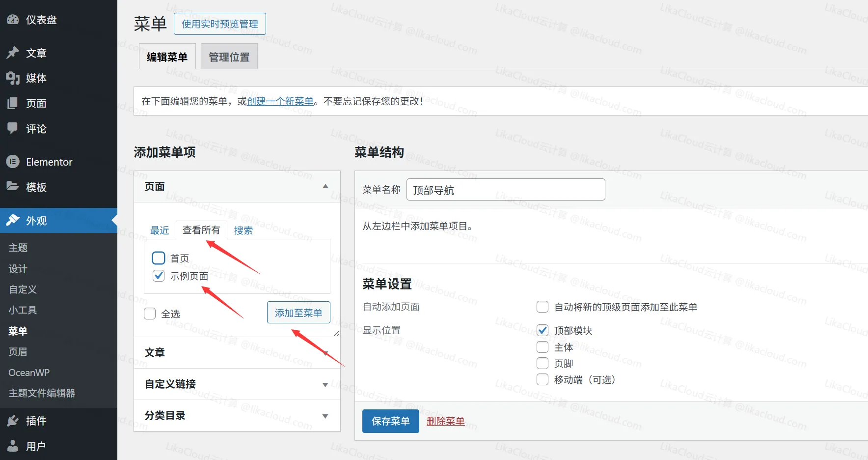Screen dimensions: 868x460
Task: Uncheck the 示例页面 checkbox
Action: [x=158, y=276]
